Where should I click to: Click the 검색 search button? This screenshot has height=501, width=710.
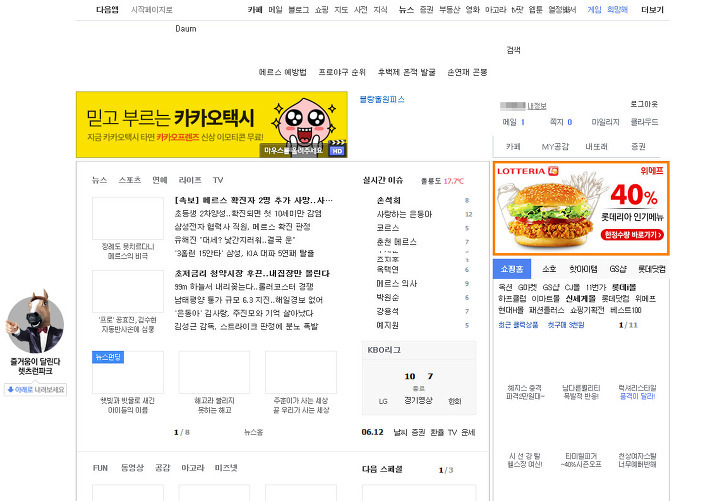pyautogui.click(x=513, y=50)
